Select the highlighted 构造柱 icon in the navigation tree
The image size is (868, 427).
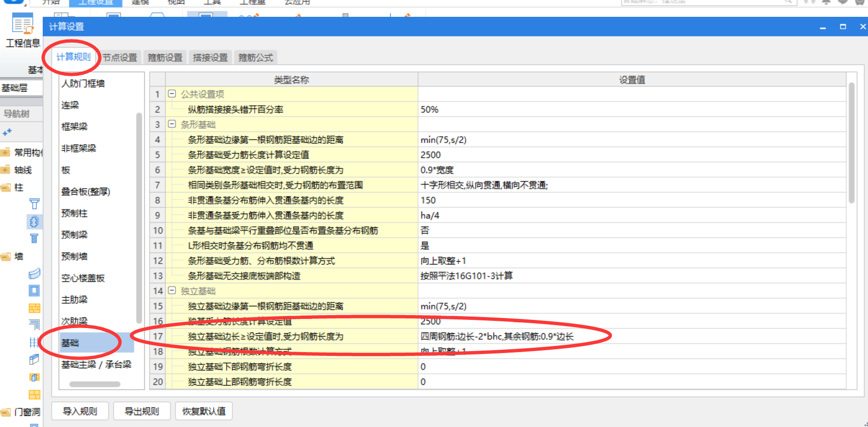(x=34, y=221)
